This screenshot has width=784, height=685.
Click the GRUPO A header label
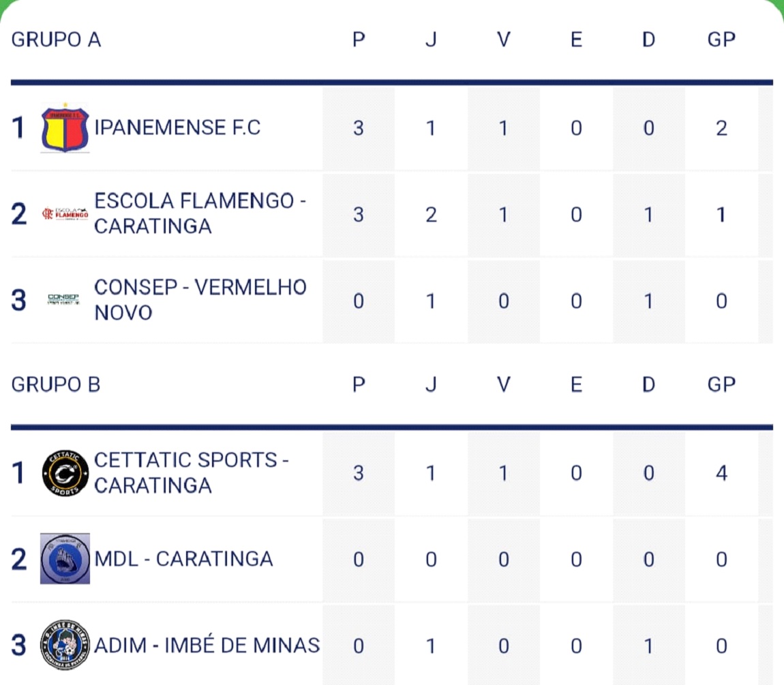click(56, 40)
